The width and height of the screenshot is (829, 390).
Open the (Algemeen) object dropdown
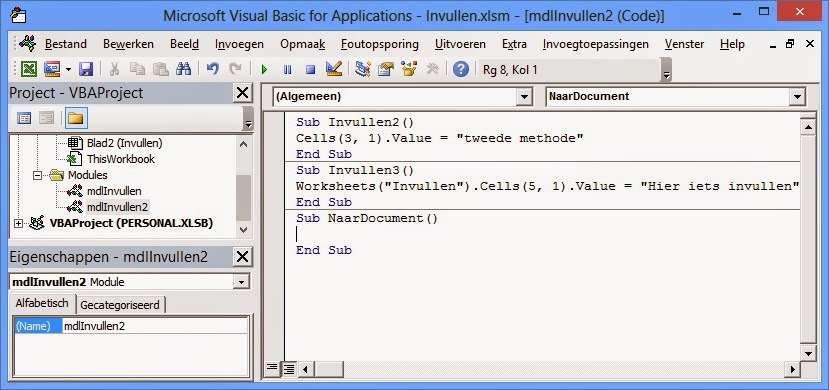[523, 97]
